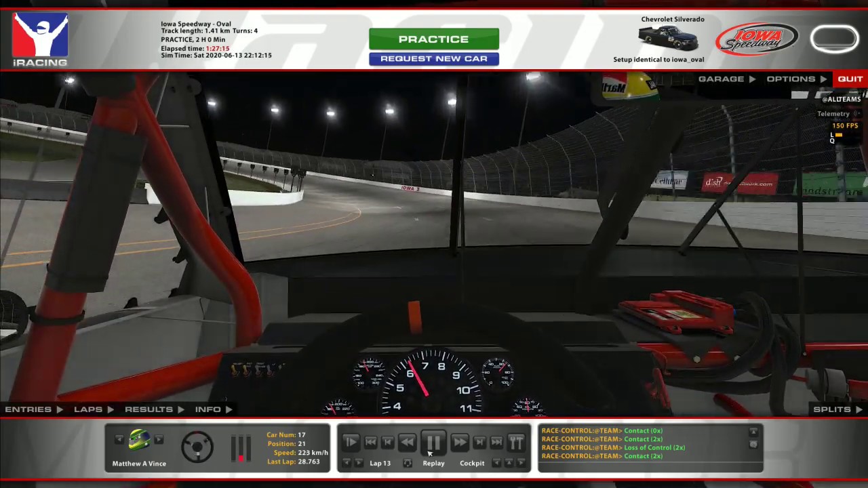The height and width of the screenshot is (488, 868).
Task: Click Iowa Speedway - Oval title text
Action: coord(196,24)
